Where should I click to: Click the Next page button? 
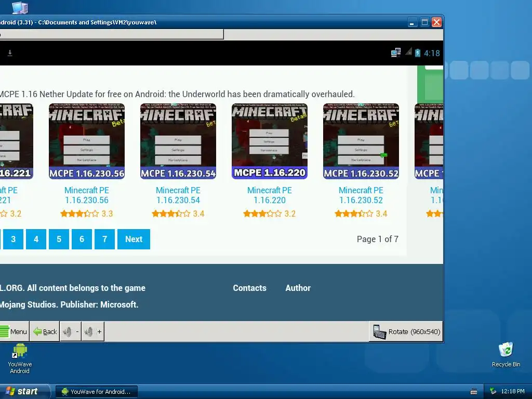134,239
